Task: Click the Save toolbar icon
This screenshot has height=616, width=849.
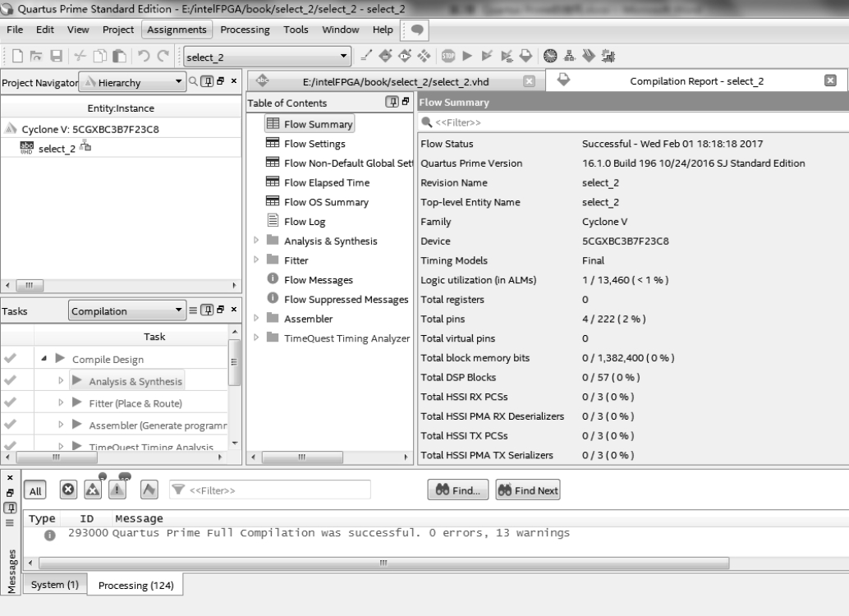Action: click(57, 56)
